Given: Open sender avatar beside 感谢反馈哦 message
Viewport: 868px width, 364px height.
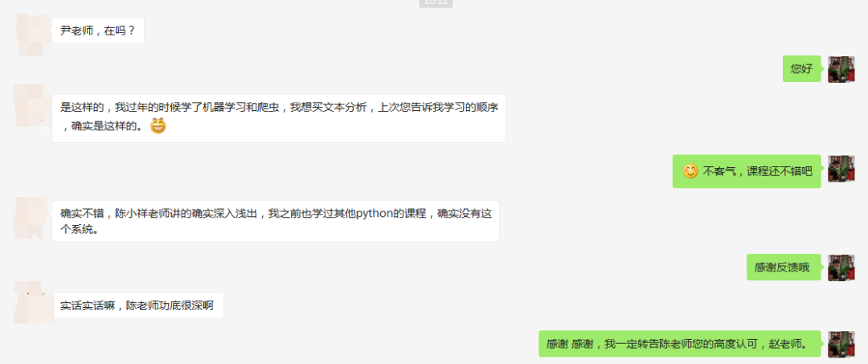Looking at the screenshot, I should tap(841, 268).
